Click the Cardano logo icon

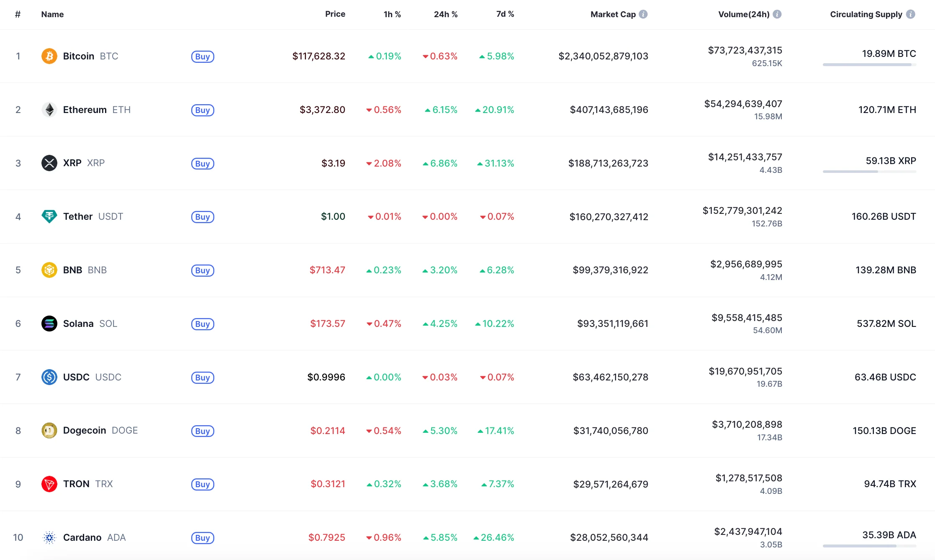49,537
